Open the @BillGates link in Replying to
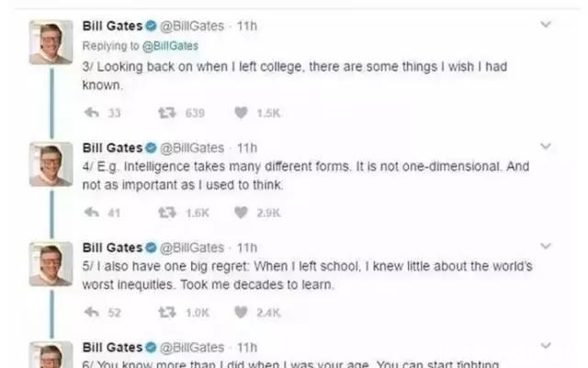The image size is (588, 368). click(171, 45)
